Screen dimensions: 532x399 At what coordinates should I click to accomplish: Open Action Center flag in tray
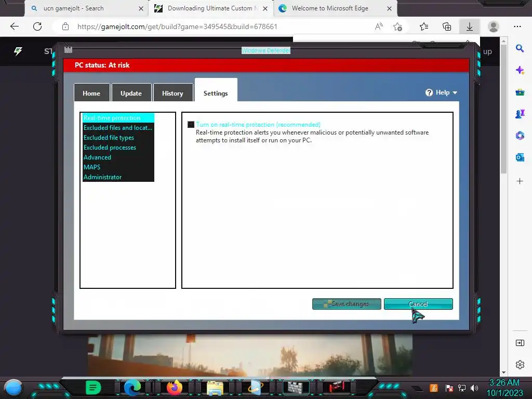pyautogui.click(x=449, y=388)
